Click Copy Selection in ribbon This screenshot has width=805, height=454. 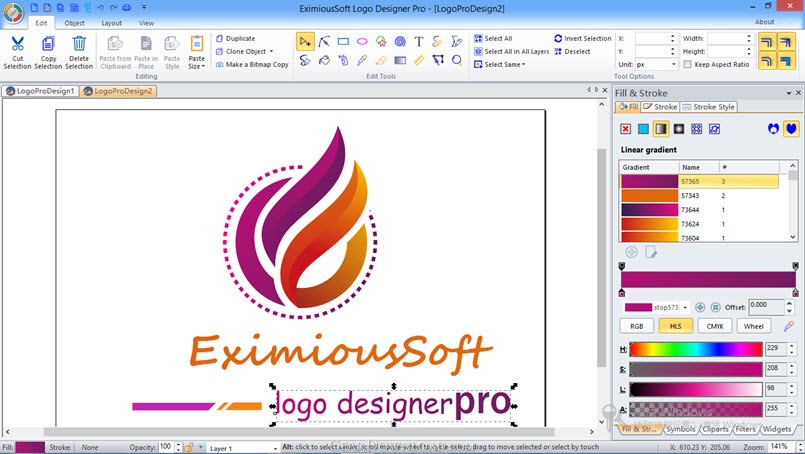pyautogui.click(x=48, y=52)
